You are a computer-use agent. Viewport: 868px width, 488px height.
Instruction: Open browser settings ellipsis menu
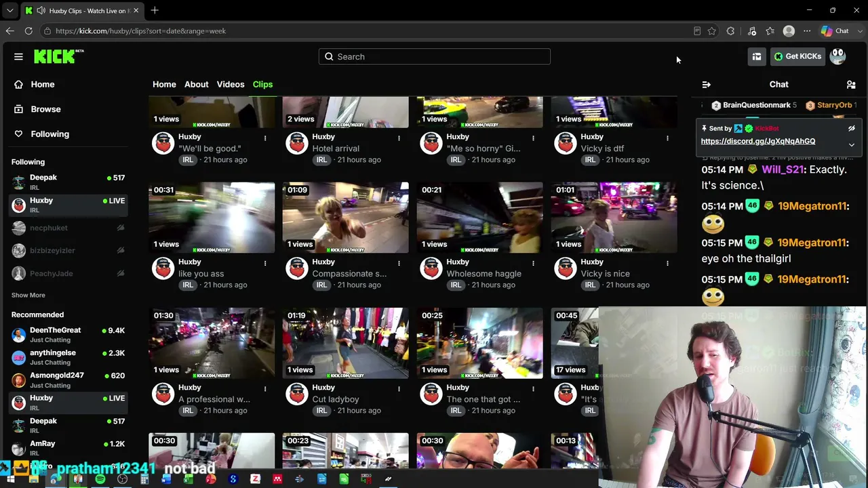click(807, 30)
